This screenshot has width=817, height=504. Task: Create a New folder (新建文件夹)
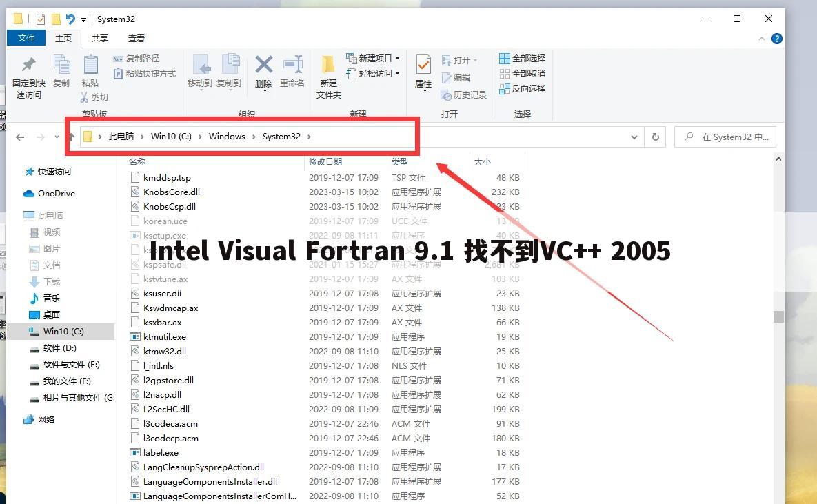tap(329, 77)
